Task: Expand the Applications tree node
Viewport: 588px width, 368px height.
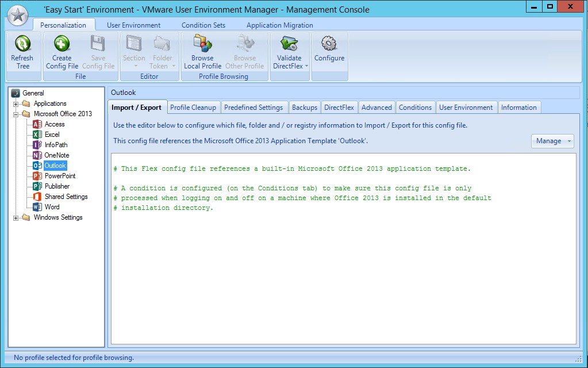Action: point(16,104)
